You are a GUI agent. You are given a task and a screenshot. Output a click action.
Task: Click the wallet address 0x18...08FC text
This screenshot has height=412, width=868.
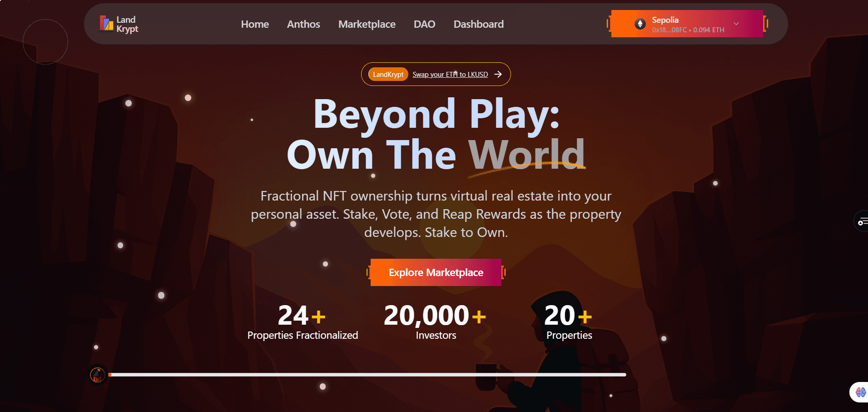(669, 30)
